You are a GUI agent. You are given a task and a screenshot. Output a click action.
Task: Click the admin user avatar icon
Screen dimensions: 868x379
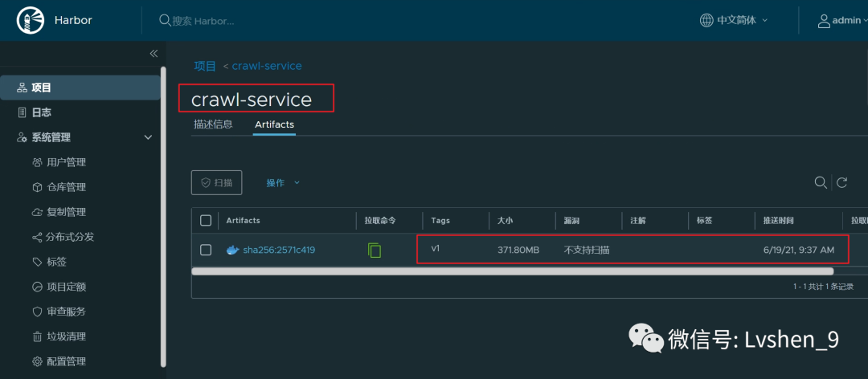(x=824, y=20)
